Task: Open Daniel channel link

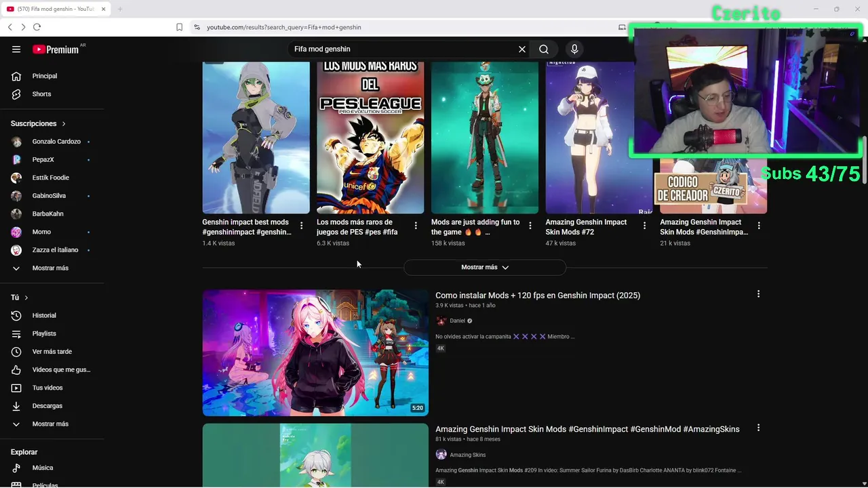Action: tap(458, 321)
